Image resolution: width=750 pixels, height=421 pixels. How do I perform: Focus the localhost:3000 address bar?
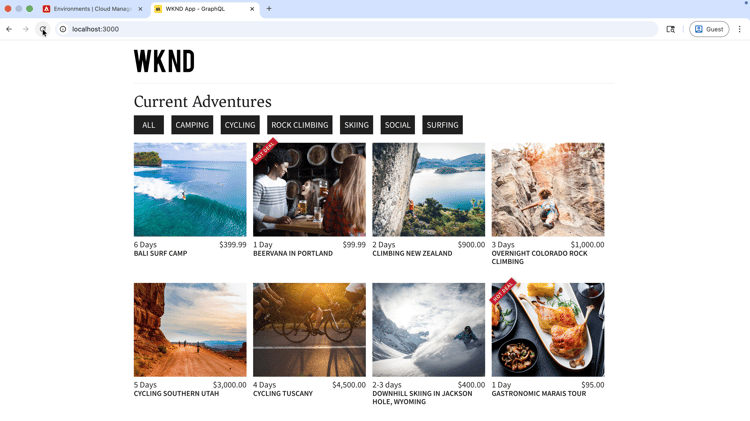click(x=356, y=29)
